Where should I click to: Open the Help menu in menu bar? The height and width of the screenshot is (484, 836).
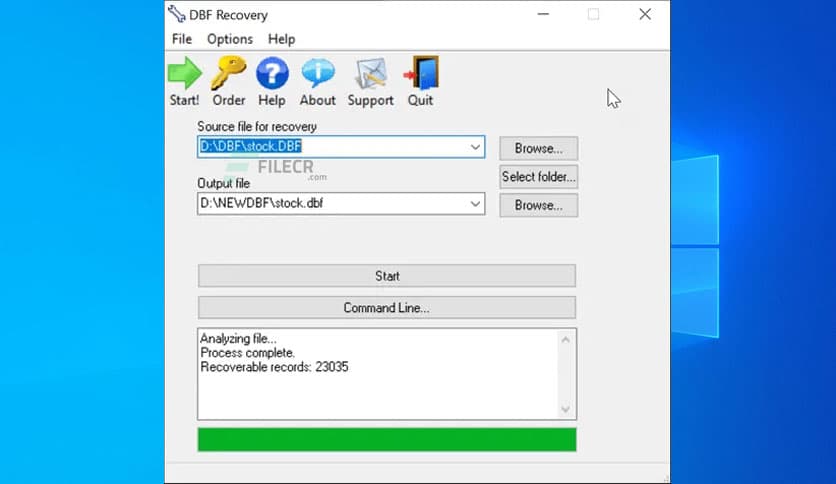click(x=281, y=39)
